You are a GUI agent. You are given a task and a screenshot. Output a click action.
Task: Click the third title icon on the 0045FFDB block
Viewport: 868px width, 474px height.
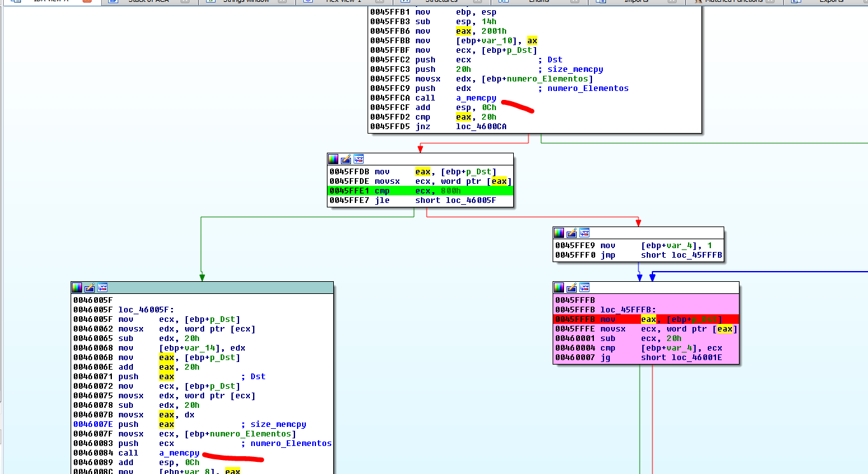click(x=359, y=159)
